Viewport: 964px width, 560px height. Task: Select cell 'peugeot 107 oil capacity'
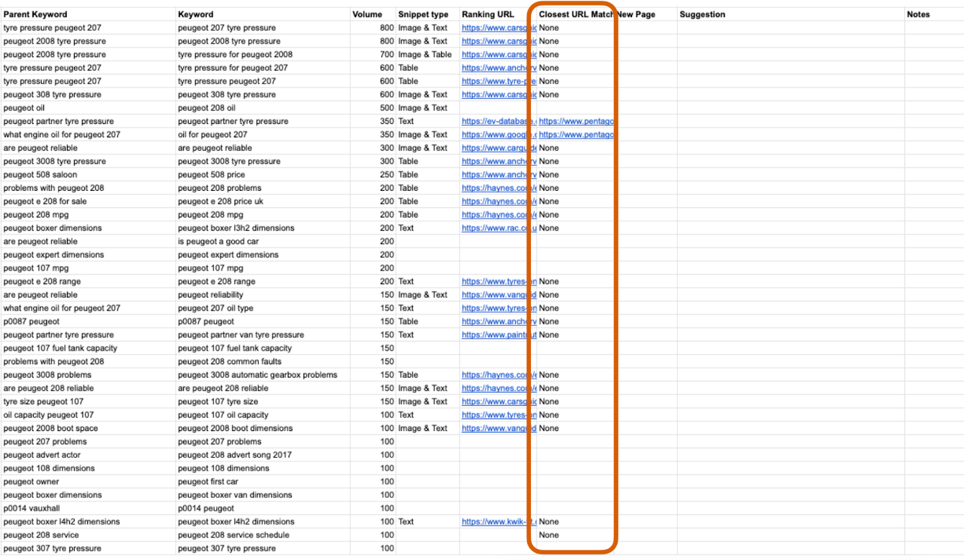[223, 415]
